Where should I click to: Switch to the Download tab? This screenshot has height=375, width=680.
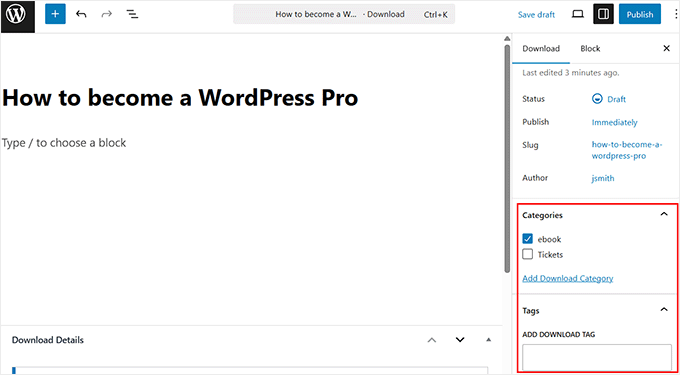pyautogui.click(x=541, y=49)
